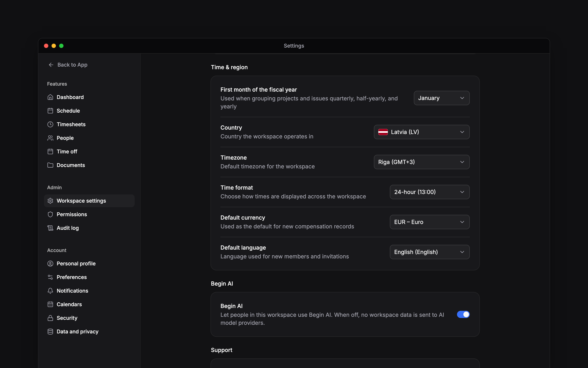
Task: Open Time off section
Action: pos(89,152)
